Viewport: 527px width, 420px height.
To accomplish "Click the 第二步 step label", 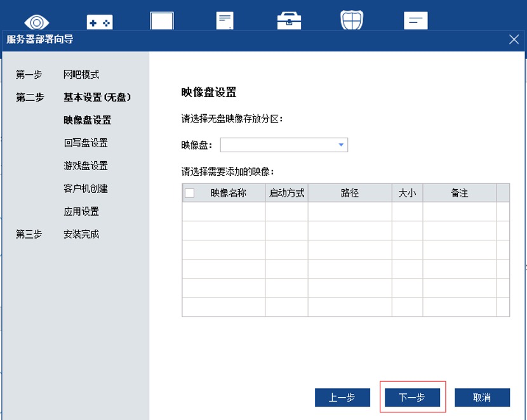I will [30, 97].
